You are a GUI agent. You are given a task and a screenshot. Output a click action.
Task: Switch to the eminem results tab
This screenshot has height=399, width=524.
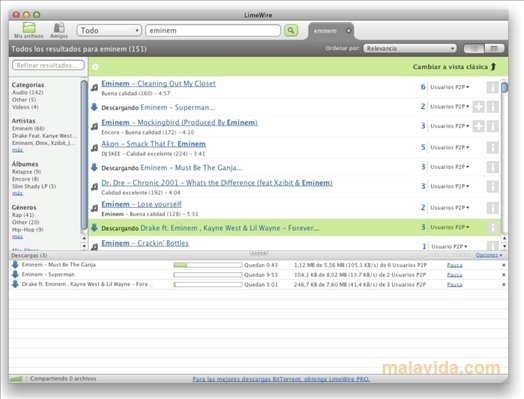[325, 31]
